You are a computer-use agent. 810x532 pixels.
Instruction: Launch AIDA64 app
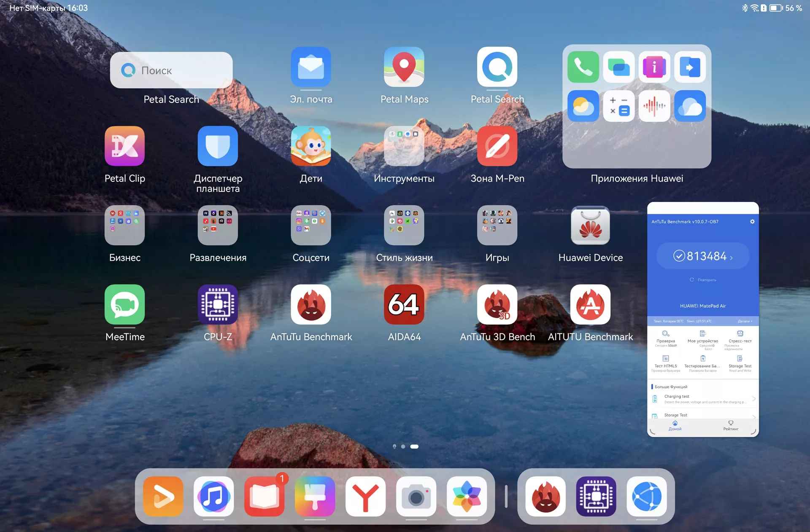[404, 304]
